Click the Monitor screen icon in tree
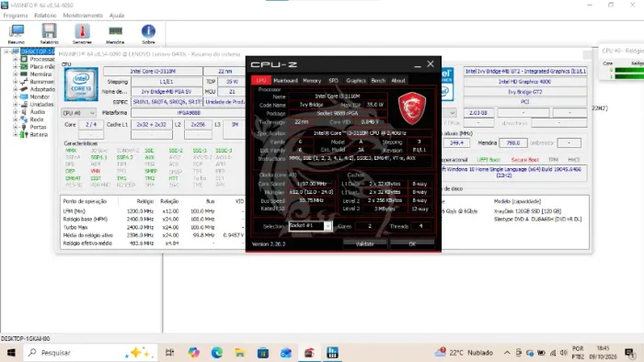 (x=24, y=96)
